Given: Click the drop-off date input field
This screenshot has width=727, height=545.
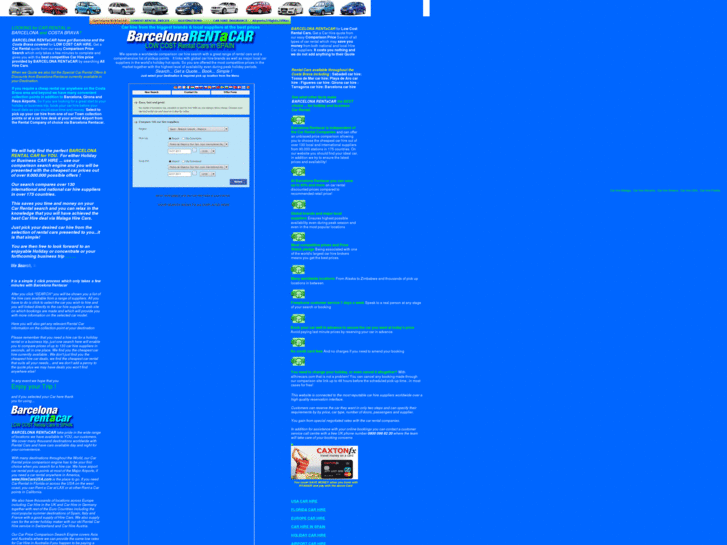Looking at the screenshot, I should tap(179, 174).
